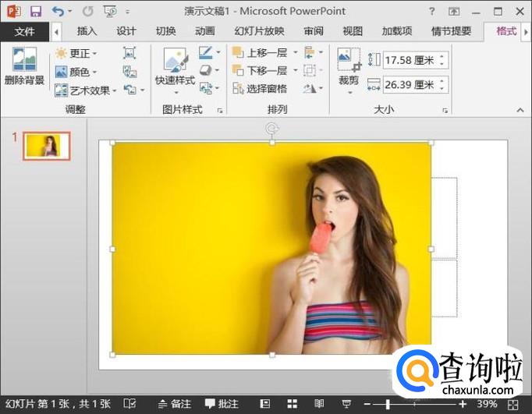Switch to slide sorter view in status bar

(x=292, y=404)
